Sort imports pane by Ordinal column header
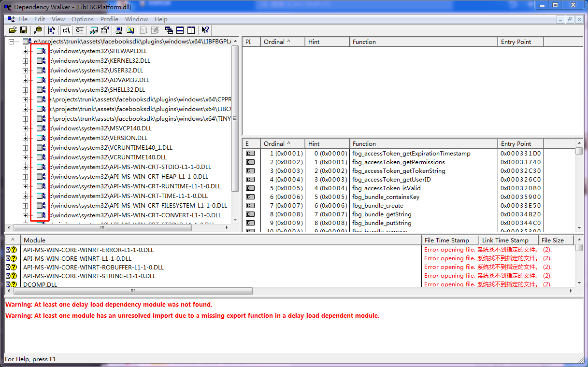The height and width of the screenshot is (367, 588). click(x=283, y=42)
